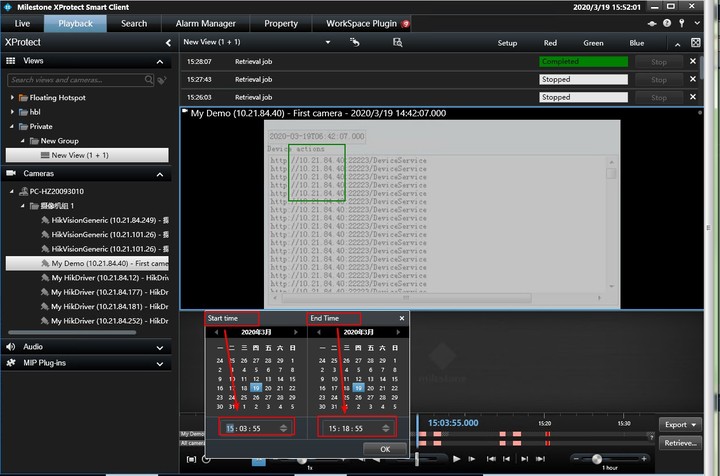This screenshot has width=720, height=476.
Task: Click the help question mark icon
Action: (667, 23)
